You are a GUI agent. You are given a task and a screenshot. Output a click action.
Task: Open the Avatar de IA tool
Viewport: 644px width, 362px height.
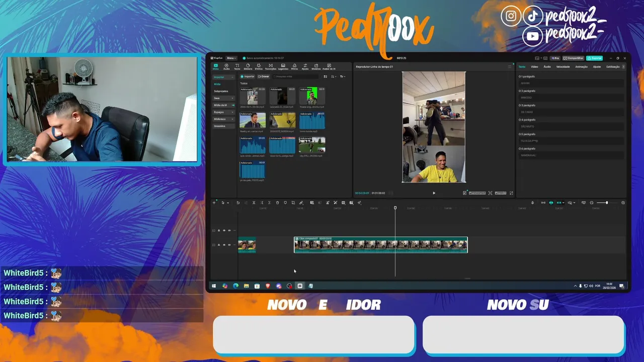(x=329, y=66)
